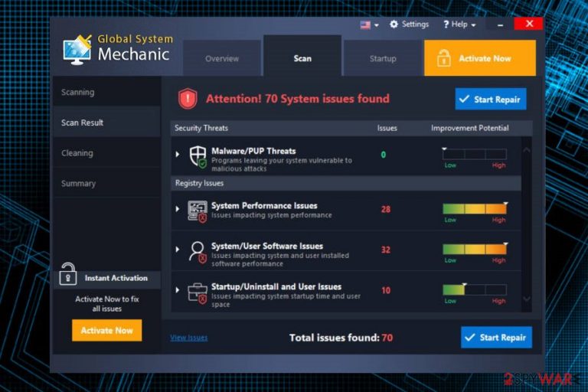
Task: Click the Activate Now header tab button
Action: (480, 58)
